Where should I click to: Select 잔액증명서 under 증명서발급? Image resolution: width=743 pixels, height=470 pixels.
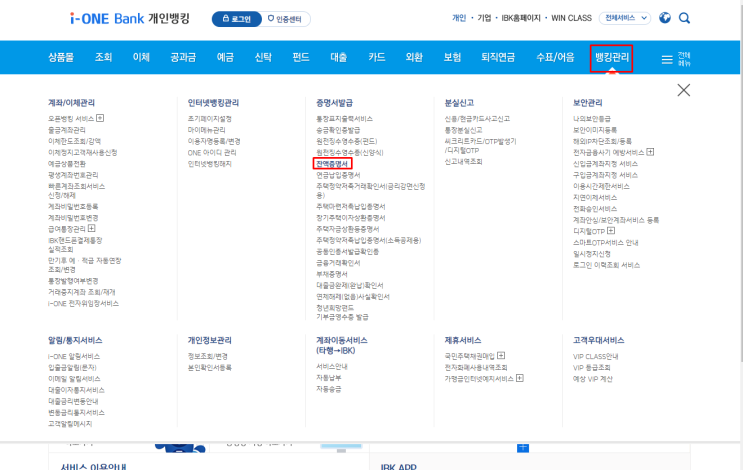coord(332,164)
